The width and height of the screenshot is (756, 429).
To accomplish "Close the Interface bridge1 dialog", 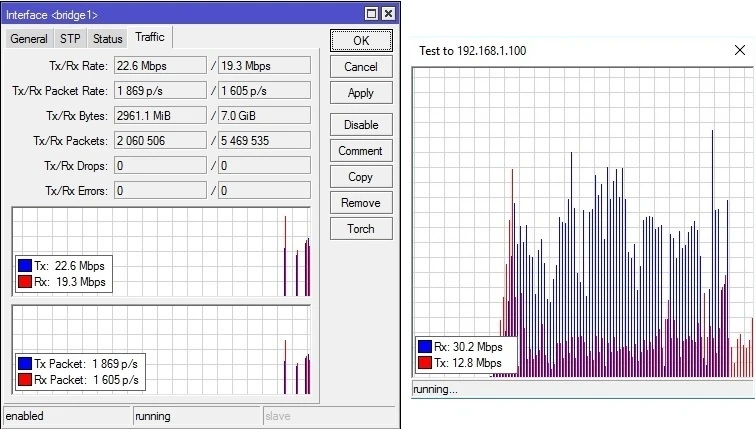I will [x=387, y=14].
